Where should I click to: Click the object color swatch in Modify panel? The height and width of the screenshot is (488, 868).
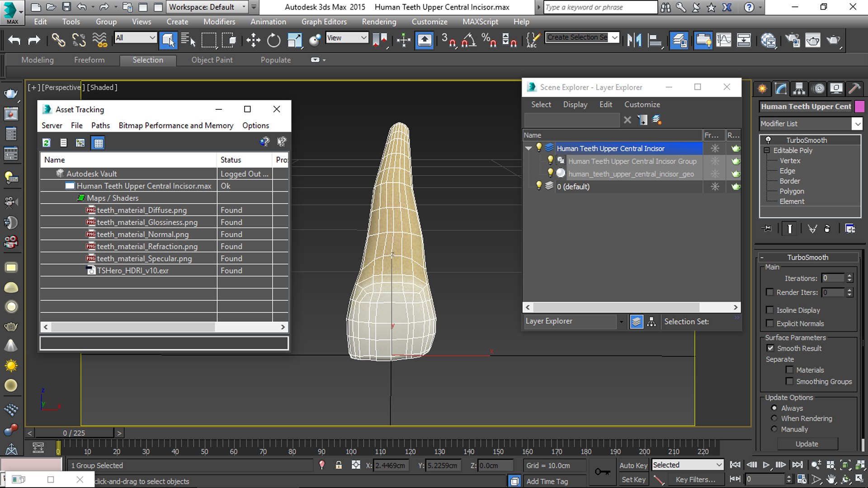[x=859, y=106]
